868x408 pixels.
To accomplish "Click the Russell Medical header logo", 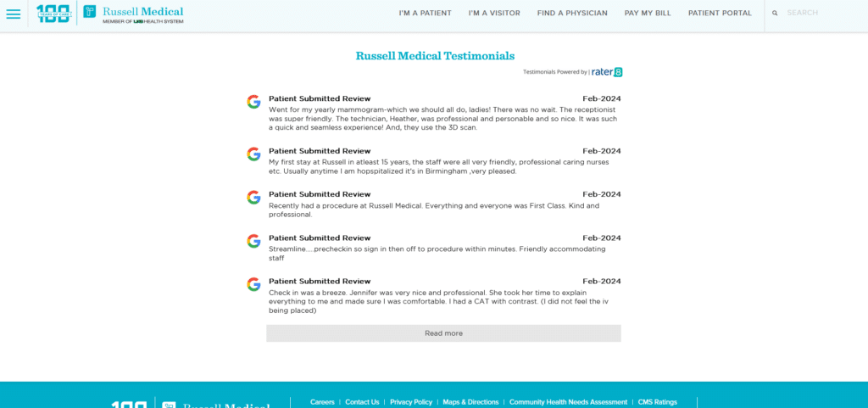I will click(133, 14).
